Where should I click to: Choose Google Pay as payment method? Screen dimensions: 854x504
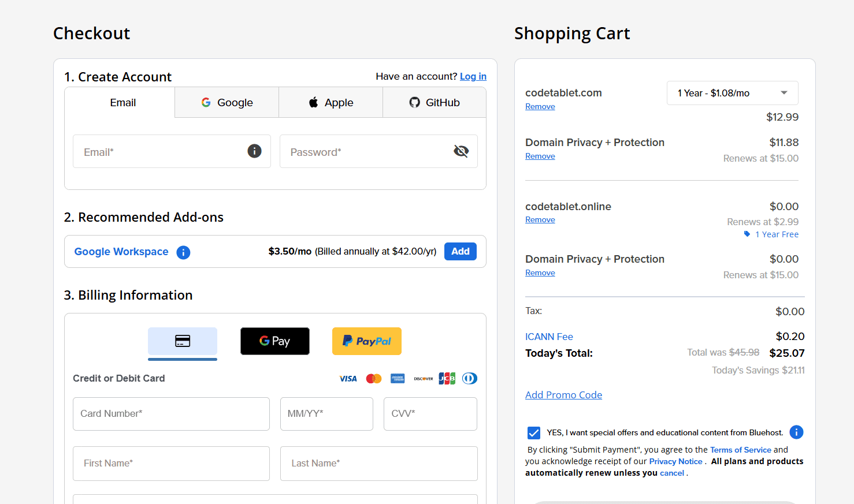tap(275, 341)
